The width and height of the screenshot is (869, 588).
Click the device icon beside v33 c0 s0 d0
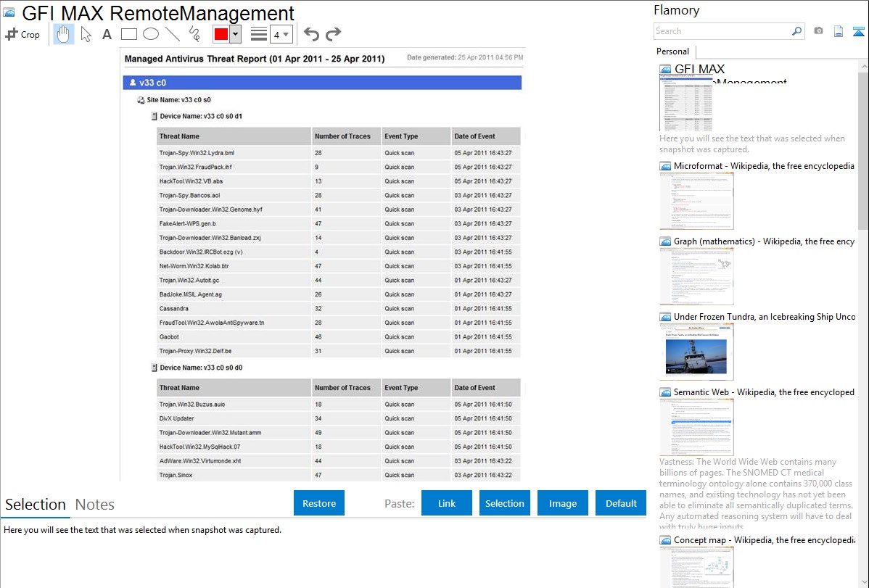point(154,368)
